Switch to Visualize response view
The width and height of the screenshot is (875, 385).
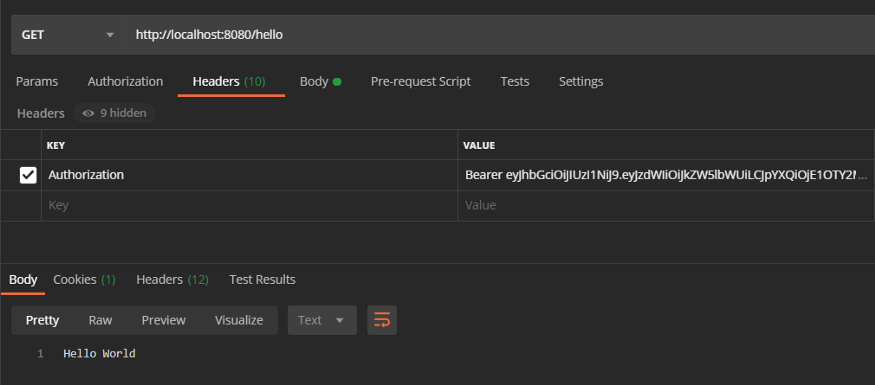(x=239, y=320)
